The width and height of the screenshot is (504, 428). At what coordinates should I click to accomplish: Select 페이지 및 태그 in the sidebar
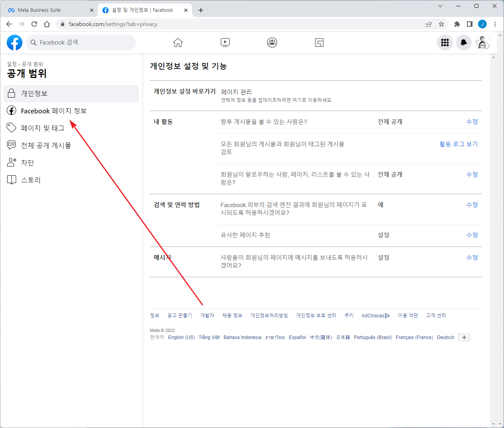click(x=71, y=128)
